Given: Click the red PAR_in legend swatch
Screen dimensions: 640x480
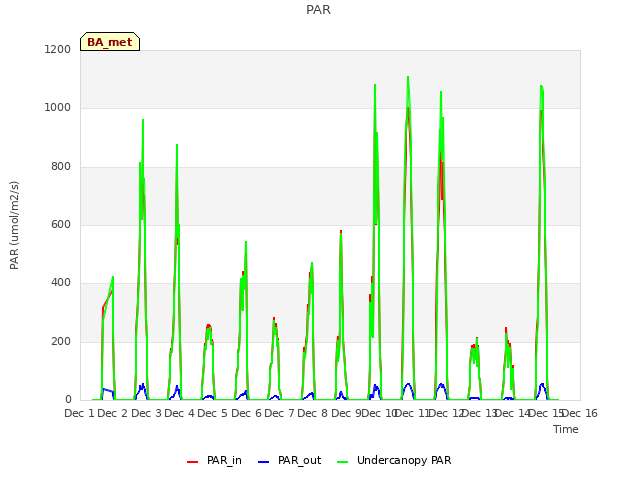Looking at the screenshot, I should click(x=192, y=462).
